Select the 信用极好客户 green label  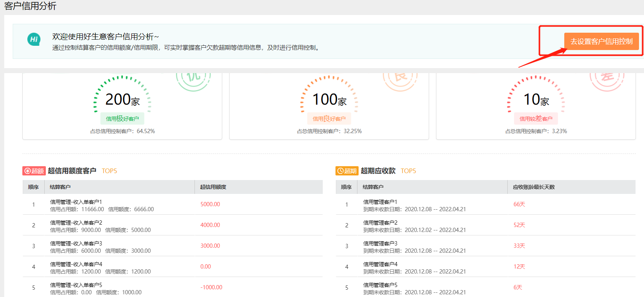[x=122, y=118]
